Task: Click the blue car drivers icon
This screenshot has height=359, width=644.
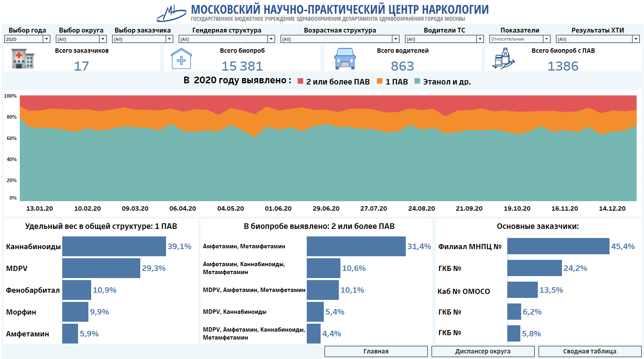Action: pos(345,59)
